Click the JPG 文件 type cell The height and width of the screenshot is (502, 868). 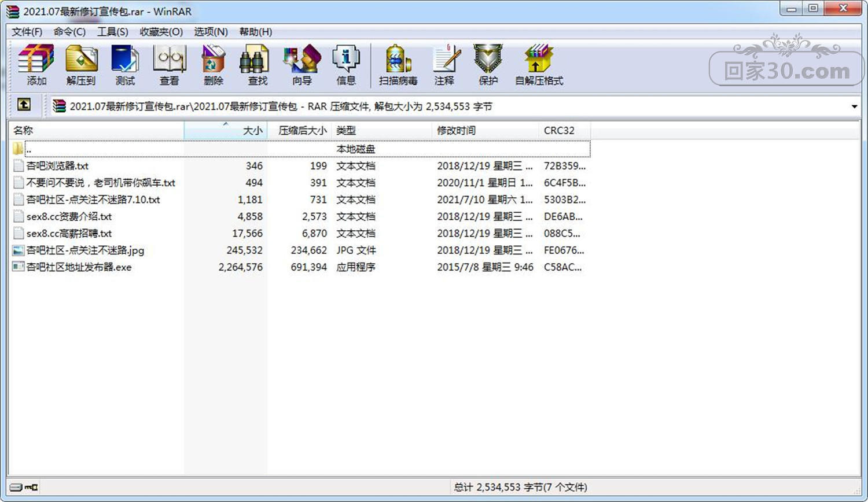tap(356, 250)
